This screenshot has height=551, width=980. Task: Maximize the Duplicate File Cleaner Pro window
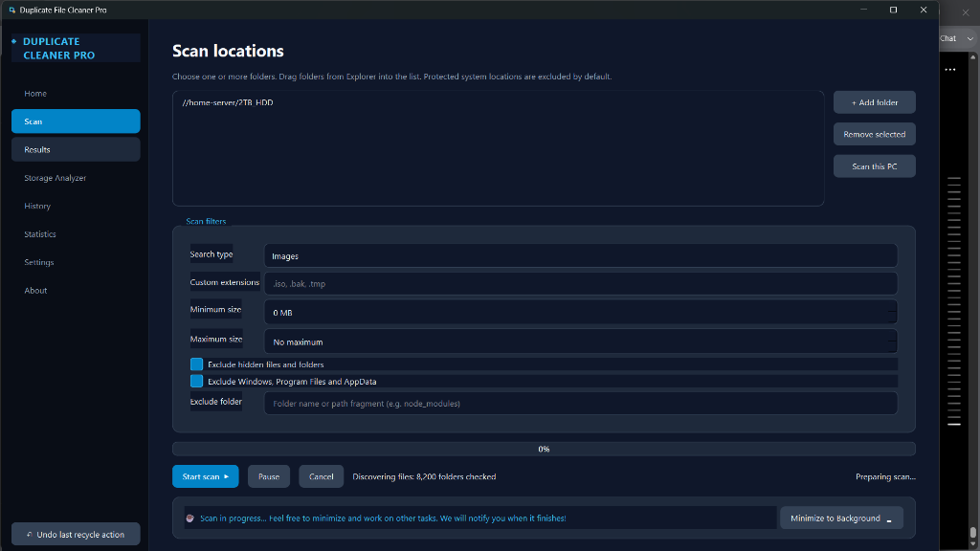pos(893,10)
